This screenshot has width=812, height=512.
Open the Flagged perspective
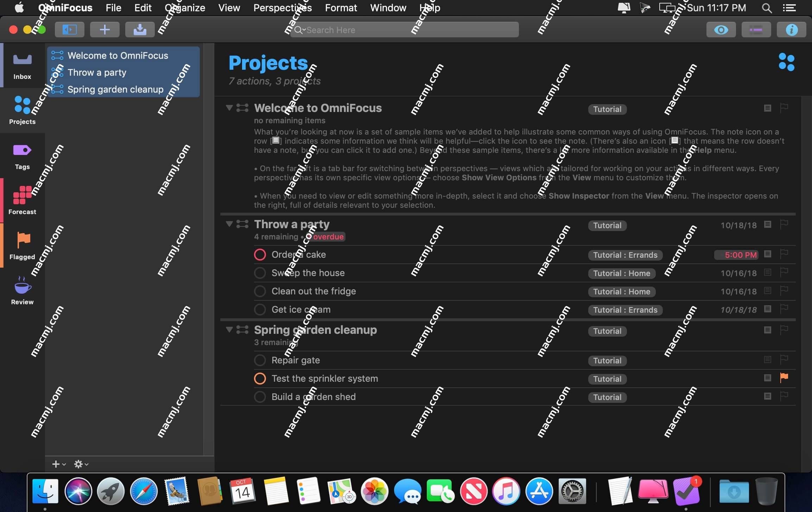click(22, 245)
